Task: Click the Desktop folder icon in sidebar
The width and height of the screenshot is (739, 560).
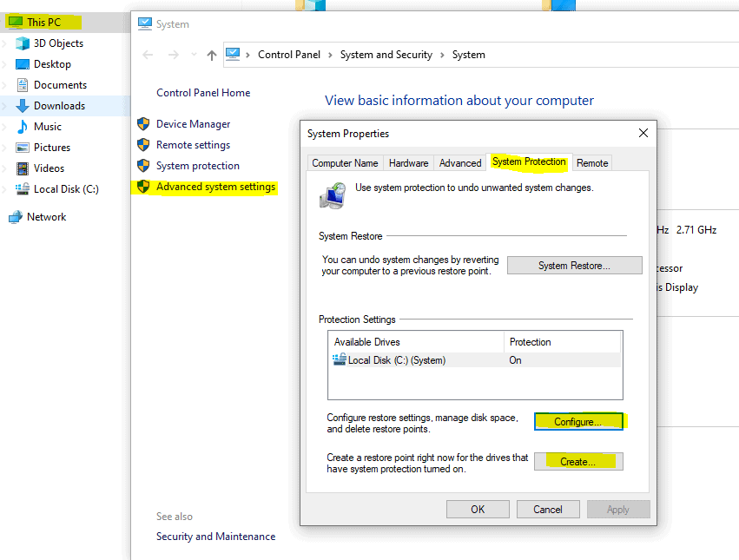Action: (23, 64)
